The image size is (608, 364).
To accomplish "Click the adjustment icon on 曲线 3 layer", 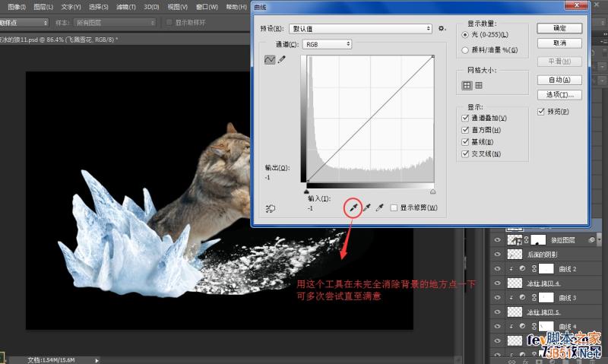I will click(522, 297).
